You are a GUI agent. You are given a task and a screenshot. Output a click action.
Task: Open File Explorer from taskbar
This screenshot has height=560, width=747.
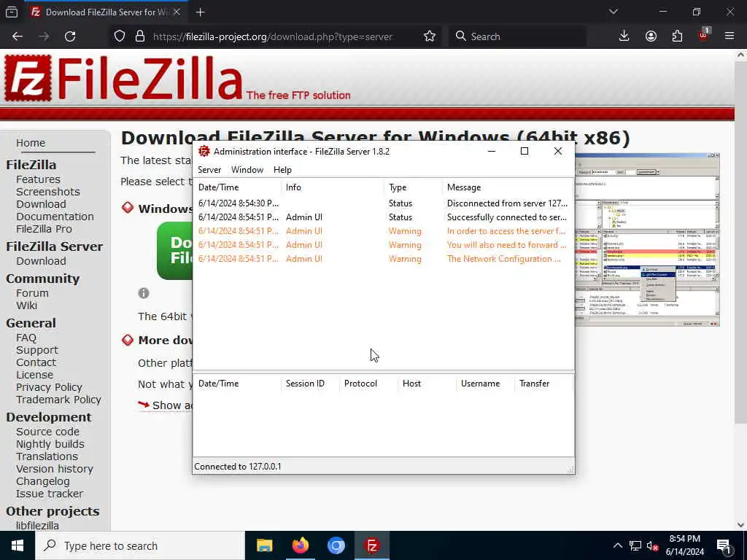tap(264, 545)
